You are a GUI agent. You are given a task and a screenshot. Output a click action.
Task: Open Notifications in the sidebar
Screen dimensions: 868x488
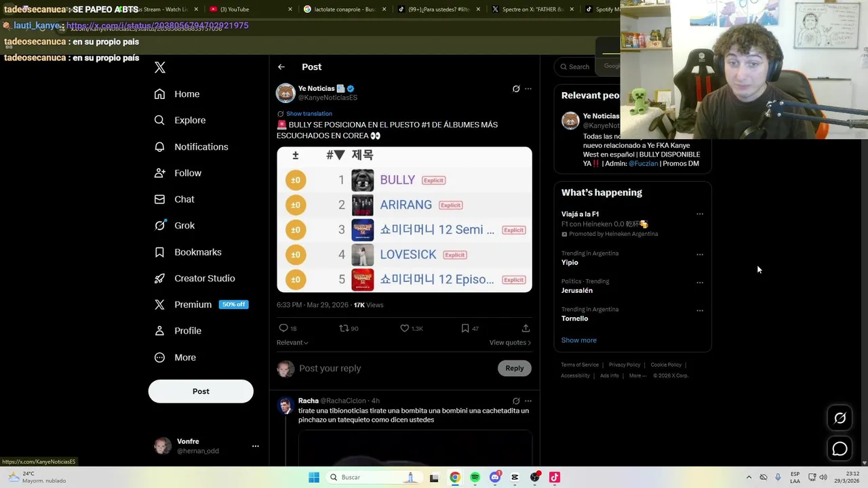(x=191, y=146)
